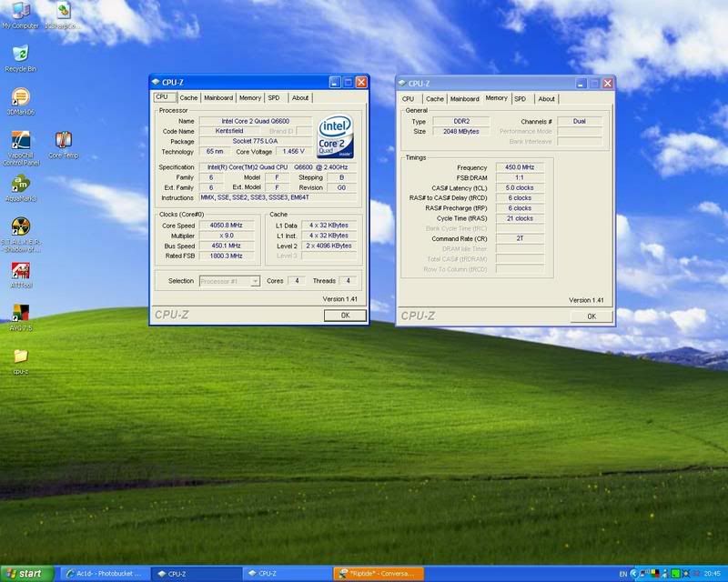Open Mainboard tab in right CPU-Z window

point(464,99)
